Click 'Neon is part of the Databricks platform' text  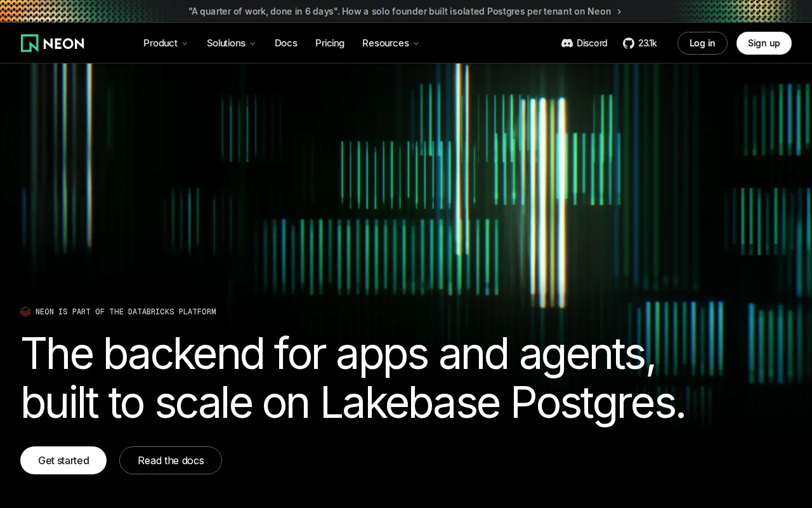click(126, 312)
